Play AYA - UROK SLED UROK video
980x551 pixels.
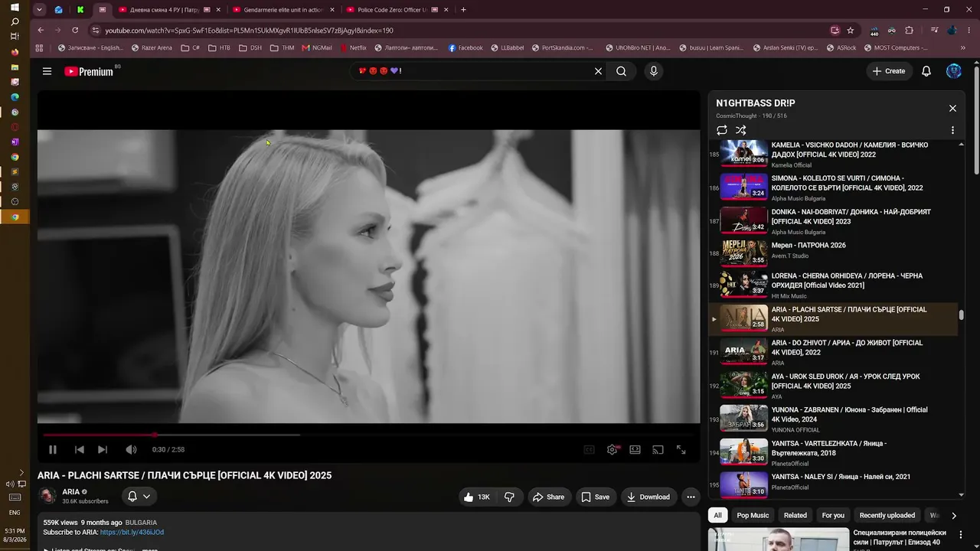(834, 386)
